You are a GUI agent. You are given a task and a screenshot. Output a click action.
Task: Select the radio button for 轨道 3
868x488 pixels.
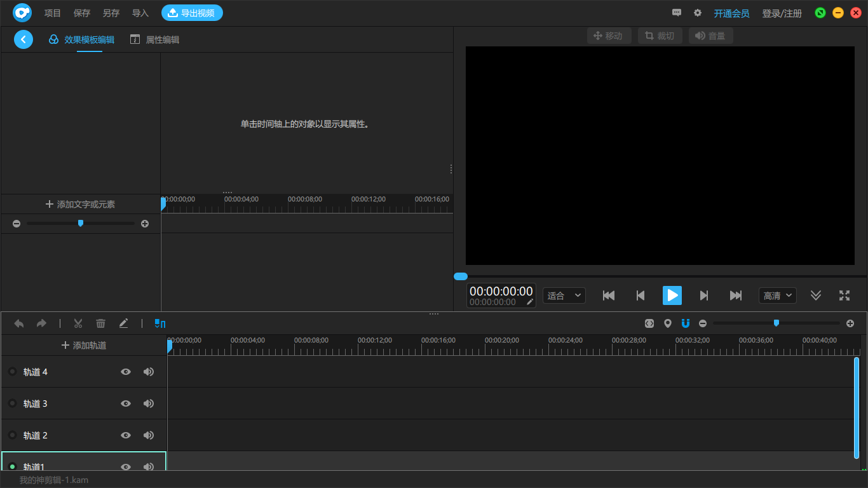[x=12, y=403]
